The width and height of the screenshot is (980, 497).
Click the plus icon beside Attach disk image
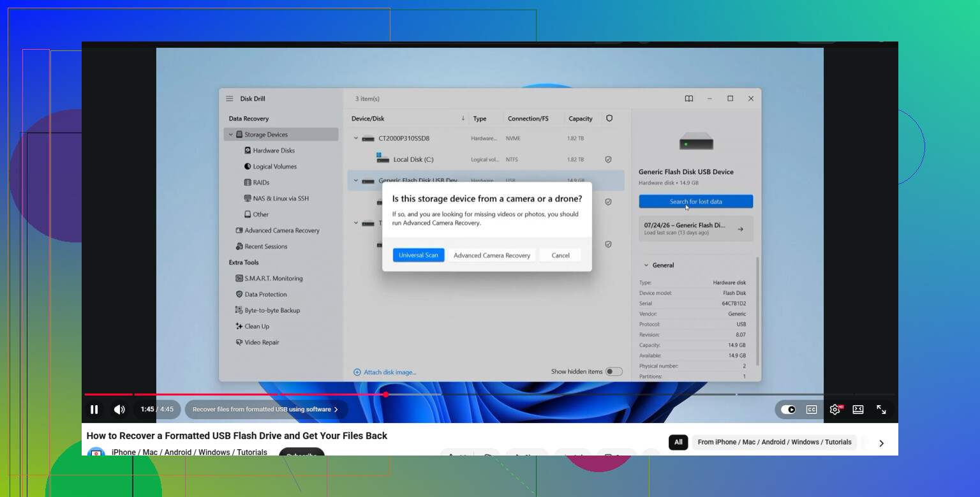357,372
